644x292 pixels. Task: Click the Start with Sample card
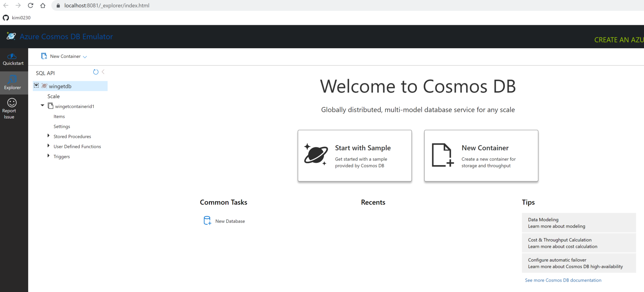tap(355, 155)
